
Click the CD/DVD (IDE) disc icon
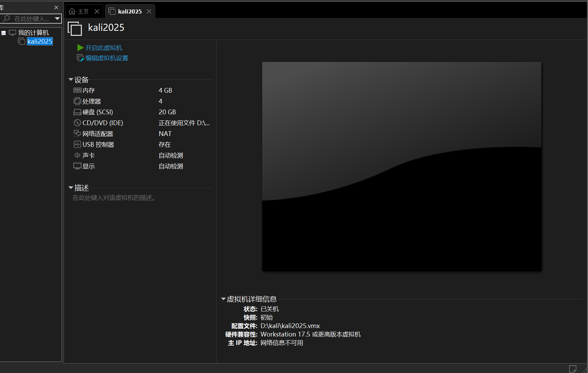(x=77, y=123)
